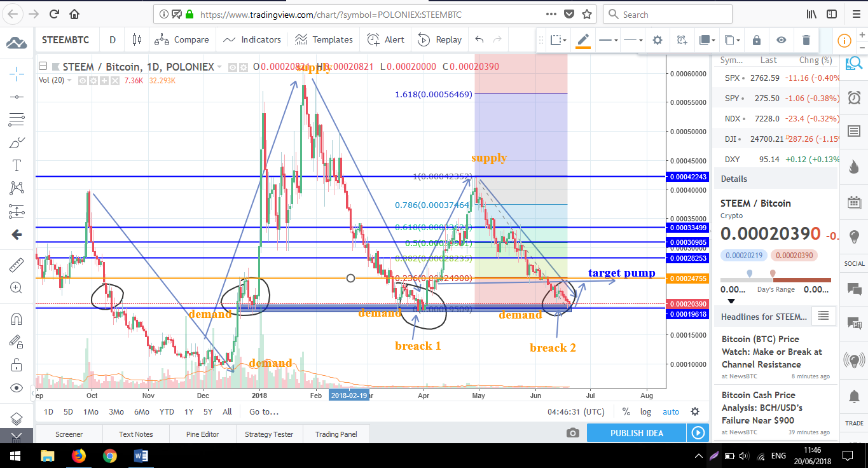The width and height of the screenshot is (868, 468).
Task: Switch to the Pine Editor tab
Action: click(x=202, y=434)
